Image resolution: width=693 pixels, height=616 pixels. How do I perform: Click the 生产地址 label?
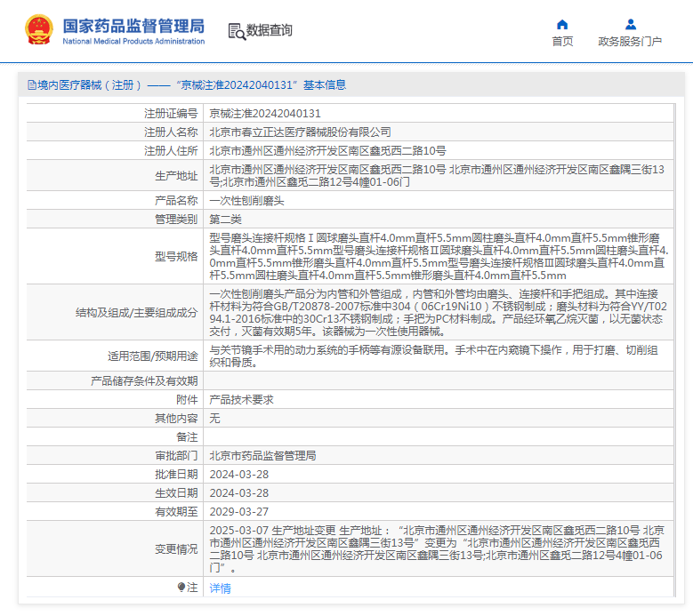coord(176,176)
